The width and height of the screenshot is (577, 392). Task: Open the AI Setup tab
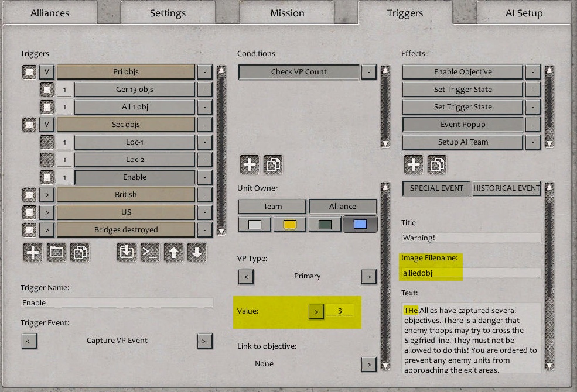click(524, 13)
